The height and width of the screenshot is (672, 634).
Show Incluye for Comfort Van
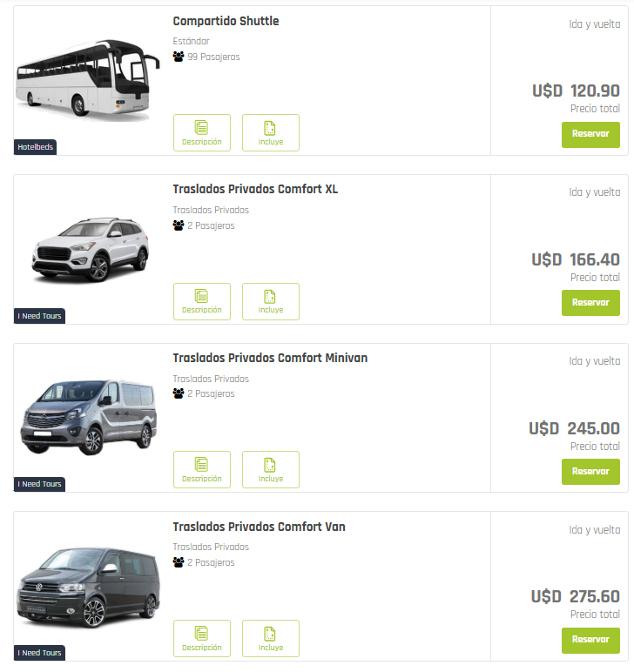[x=271, y=638]
